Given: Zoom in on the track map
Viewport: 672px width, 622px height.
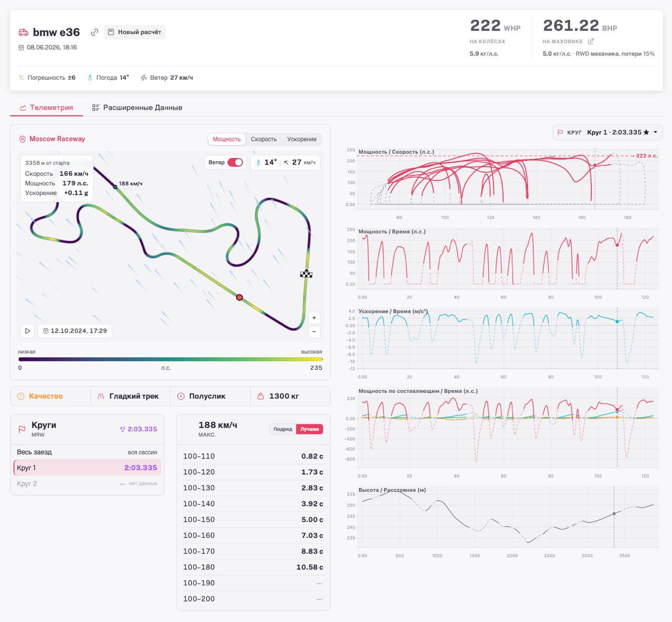Looking at the screenshot, I should coord(314,318).
